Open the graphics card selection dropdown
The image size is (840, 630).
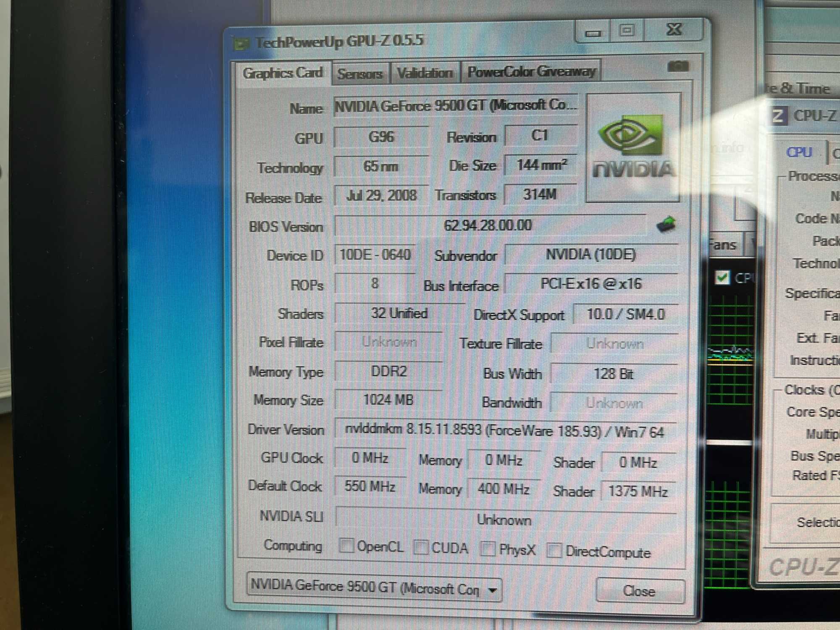click(x=375, y=587)
